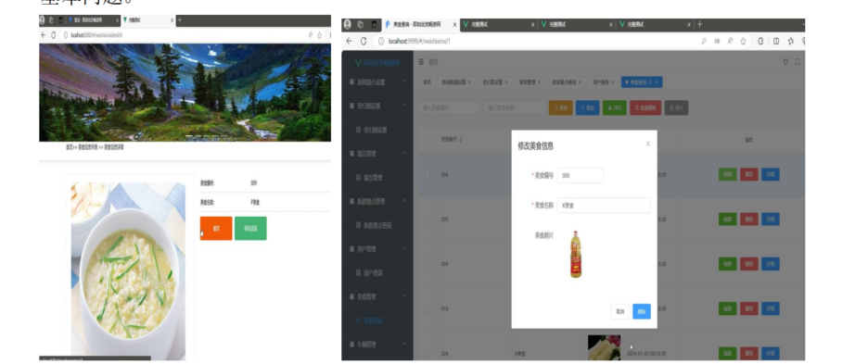Expand the 车辆管理 sidebar group
Viewport: 868px width, 364px height.
(377, 344)
